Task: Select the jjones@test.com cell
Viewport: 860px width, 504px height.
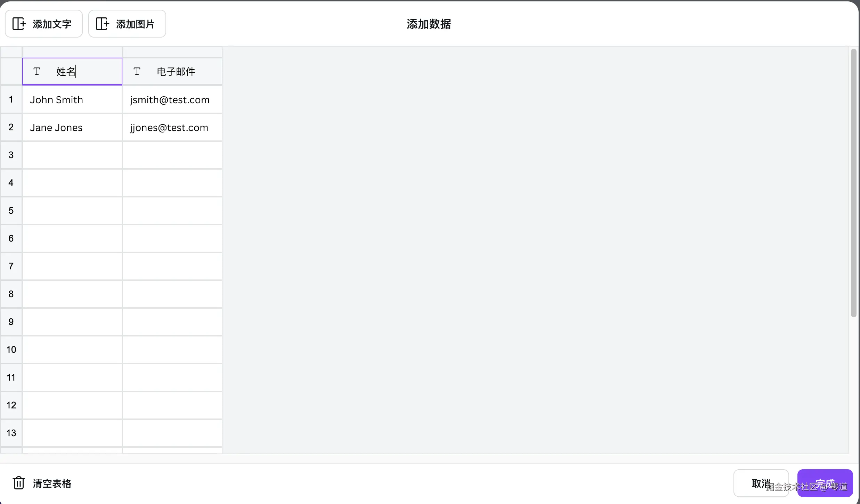Action: point(172,128)
